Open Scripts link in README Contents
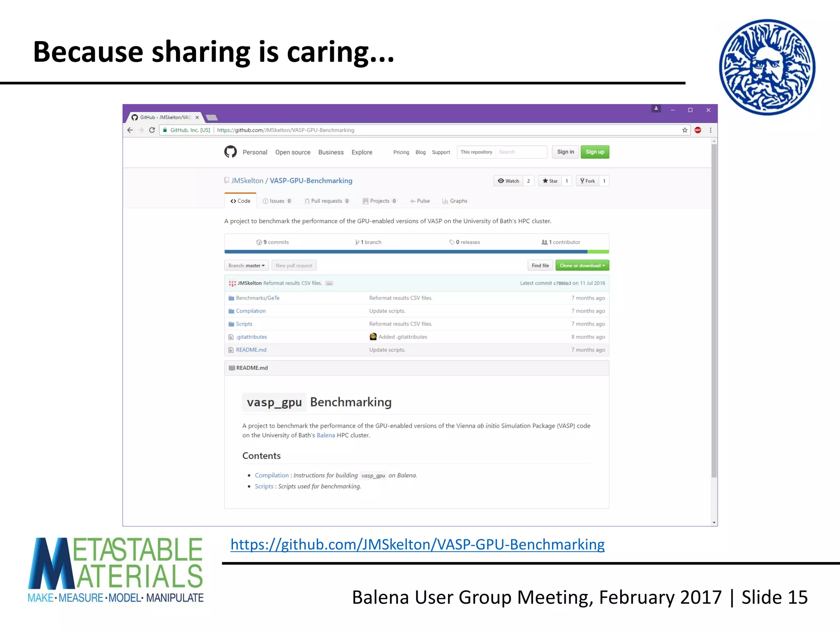This screenshot has height=630, width=840. point(264,486)
